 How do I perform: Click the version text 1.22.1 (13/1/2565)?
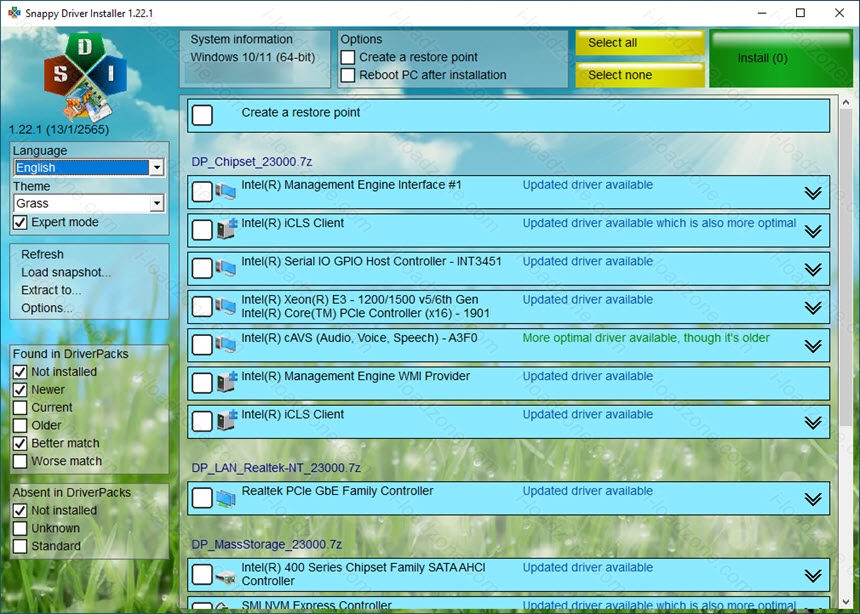[x=59, y=129]
